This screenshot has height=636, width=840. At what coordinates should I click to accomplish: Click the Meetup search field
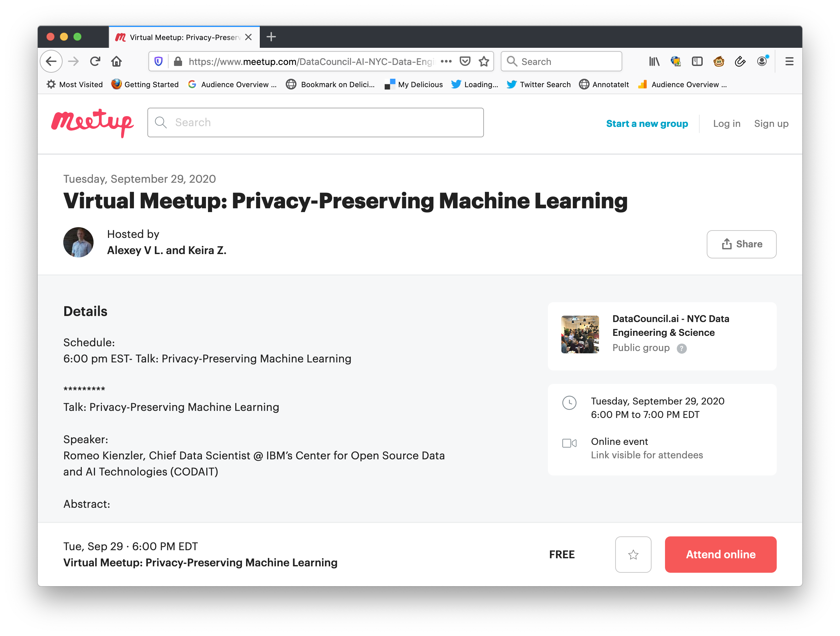pos(315,122)
